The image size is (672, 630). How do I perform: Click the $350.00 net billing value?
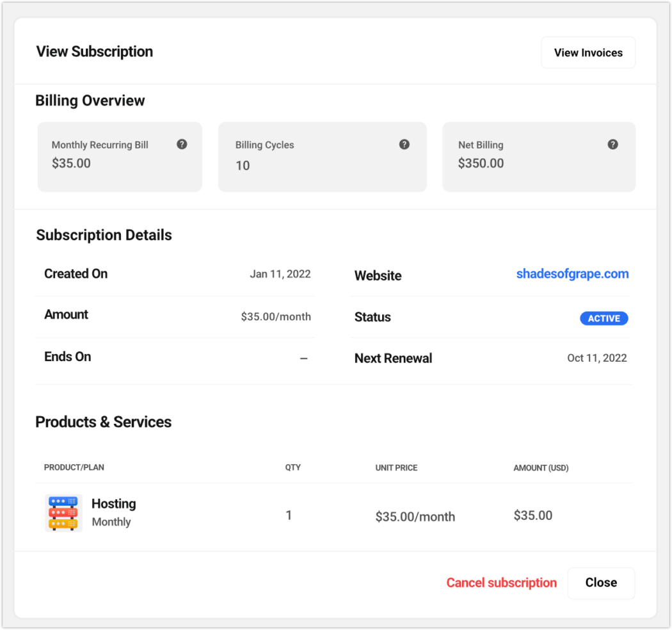pyautogui.click(x=481, y=163)
